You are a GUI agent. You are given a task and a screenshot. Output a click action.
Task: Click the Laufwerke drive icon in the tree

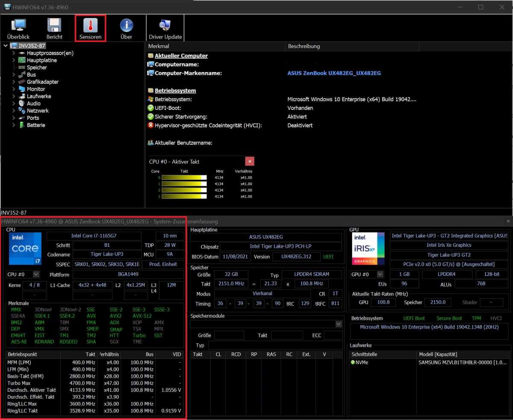tap(22, 96)
